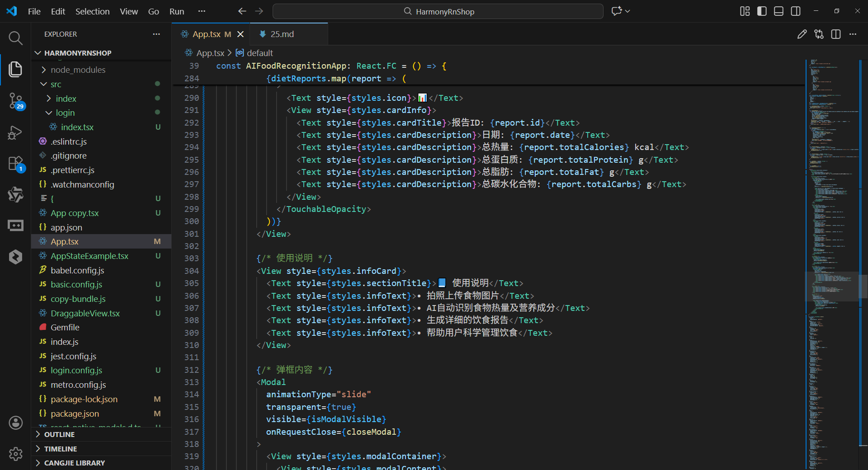Open the activity bar icon above Accounts
The width and height of the screenshot is (868, 470).
pyautogui.click(x=15, y=257)
